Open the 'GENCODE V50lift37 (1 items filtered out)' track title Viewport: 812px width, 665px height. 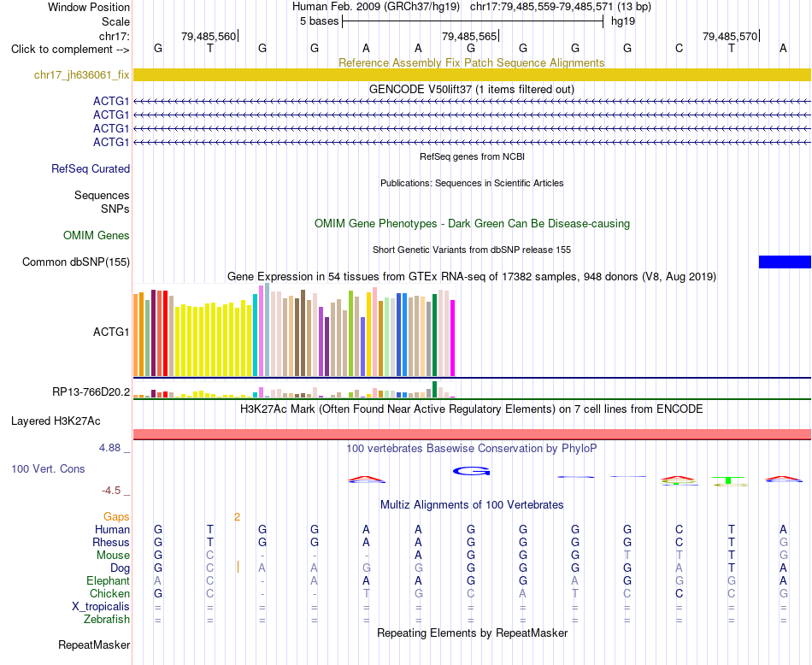pos(472,89)
